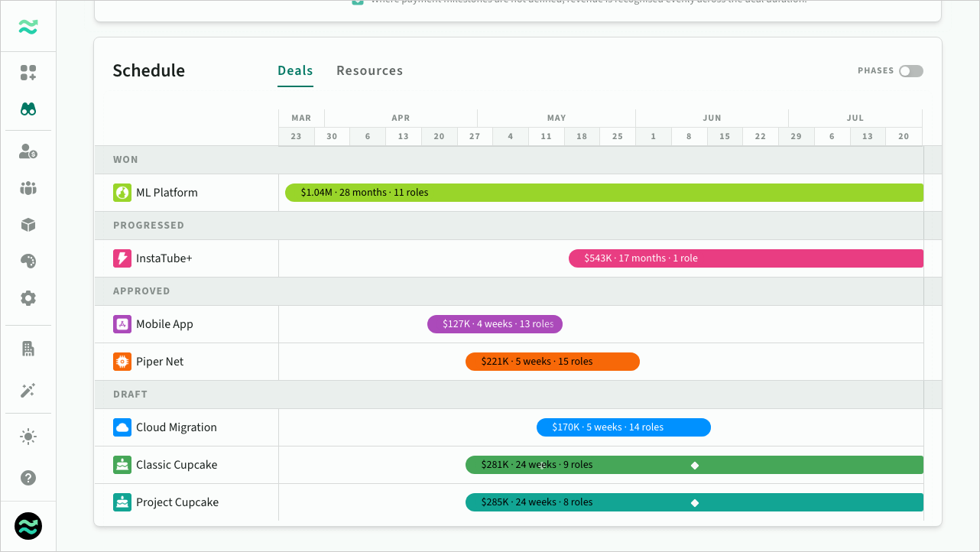This screenshot has width=980, height=552.
Task: Open the person with dollar icon
Action: (x=28, y=151)
